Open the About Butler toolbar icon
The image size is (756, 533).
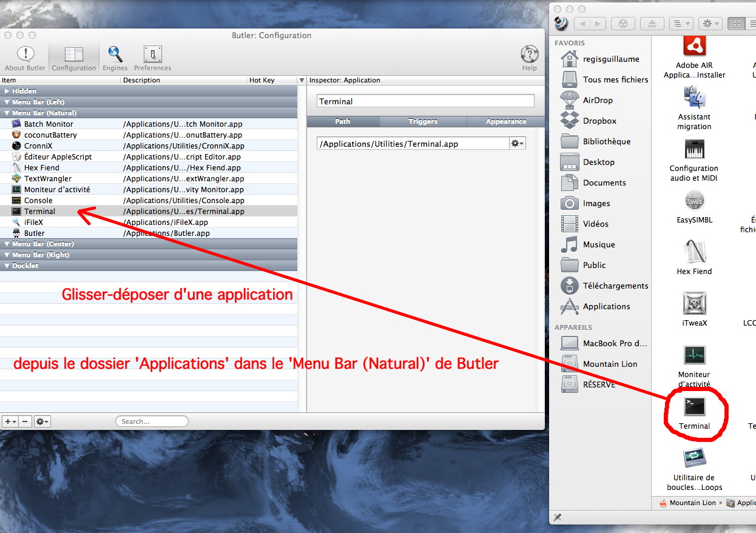25,55
